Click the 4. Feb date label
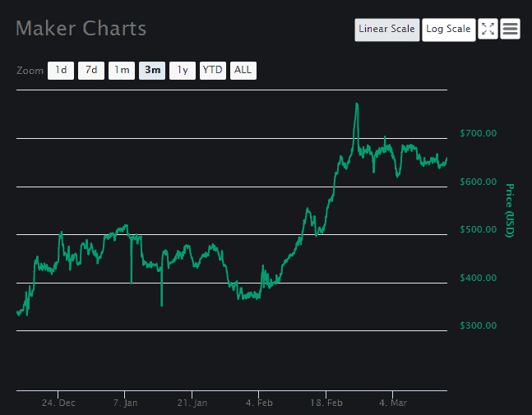This screenshot has width=532, height=415. (259, 403)
